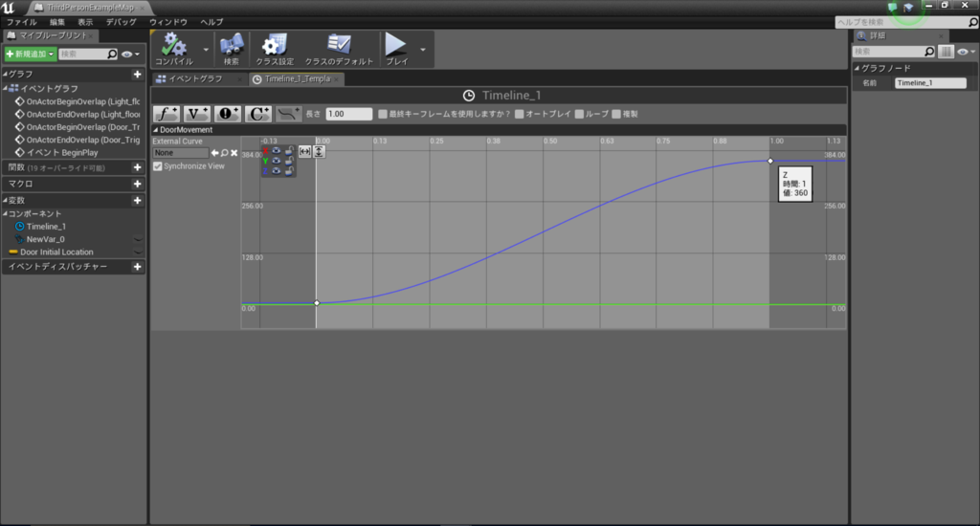Viewport: 980px width, 526px height.
Task: Add an event track with !+ button
Action: click(x=227, y=114)
